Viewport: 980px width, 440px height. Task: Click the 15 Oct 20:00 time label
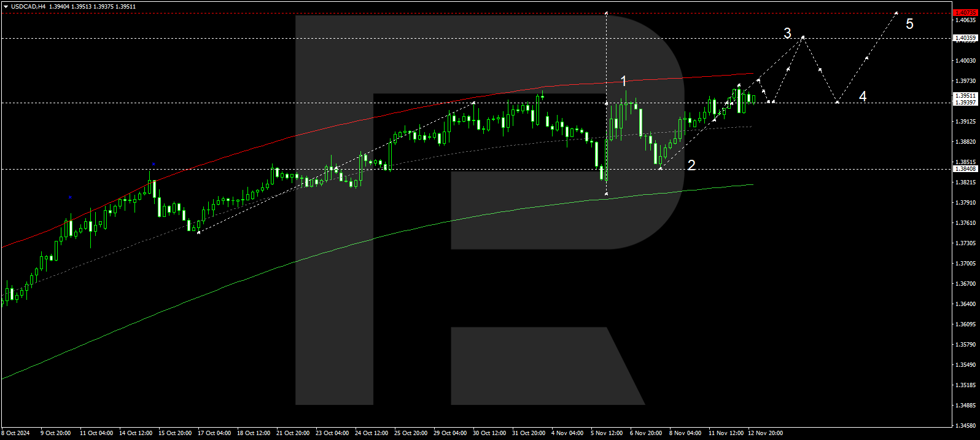175,433
